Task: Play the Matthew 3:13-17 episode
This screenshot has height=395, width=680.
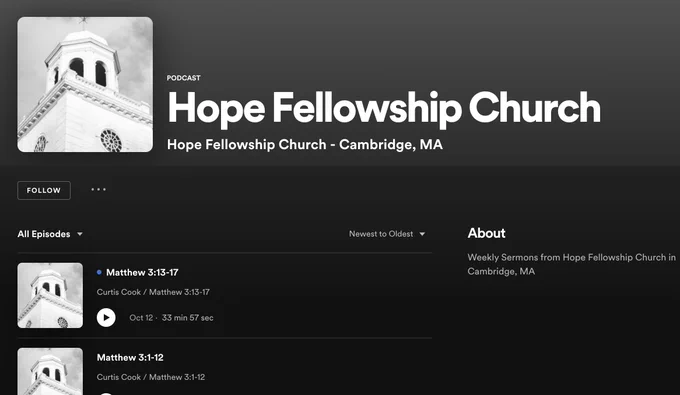Action: 106,317
